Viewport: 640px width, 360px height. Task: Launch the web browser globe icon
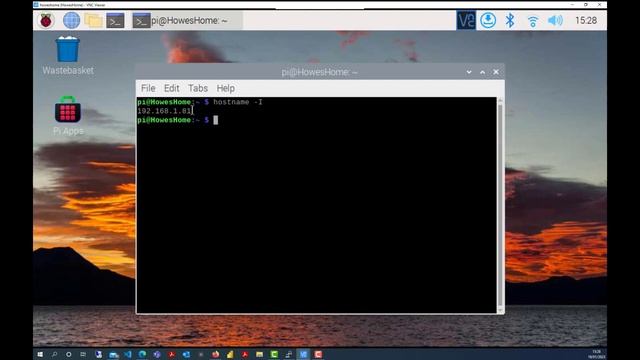click(71, 20)
